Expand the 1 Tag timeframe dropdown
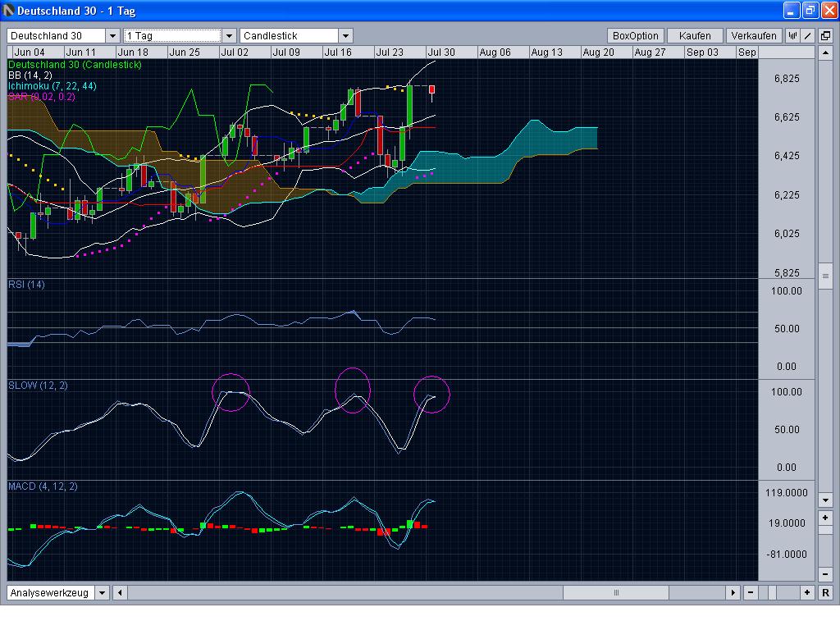 [x=230, y=36]
